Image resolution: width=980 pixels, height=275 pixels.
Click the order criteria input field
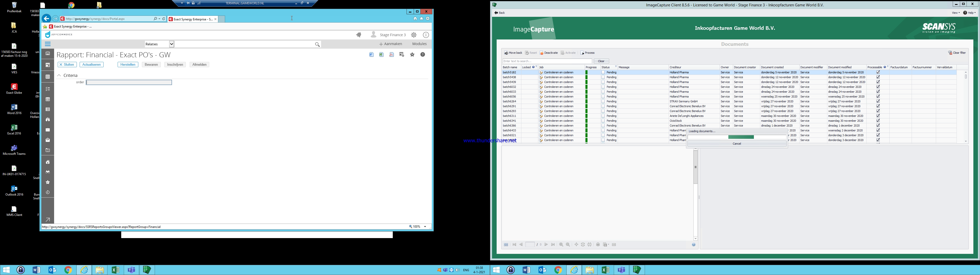129,82
